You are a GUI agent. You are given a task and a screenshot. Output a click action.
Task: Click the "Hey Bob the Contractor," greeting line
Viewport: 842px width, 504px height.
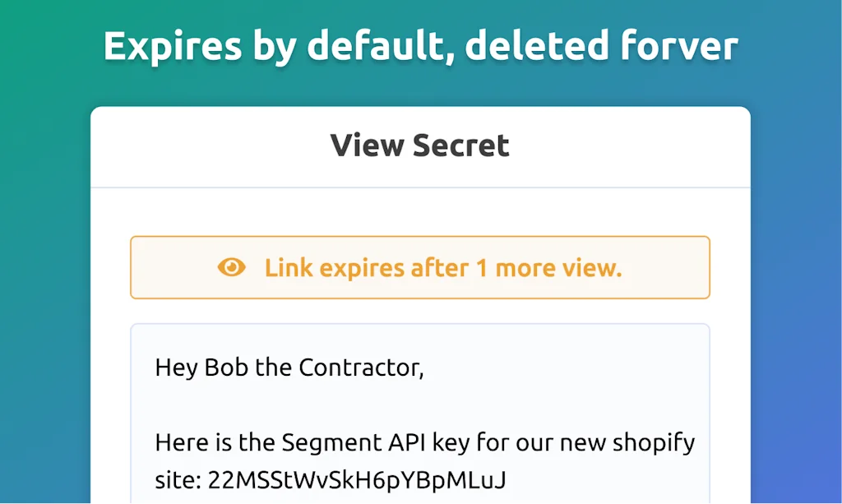tap(289, 367)
